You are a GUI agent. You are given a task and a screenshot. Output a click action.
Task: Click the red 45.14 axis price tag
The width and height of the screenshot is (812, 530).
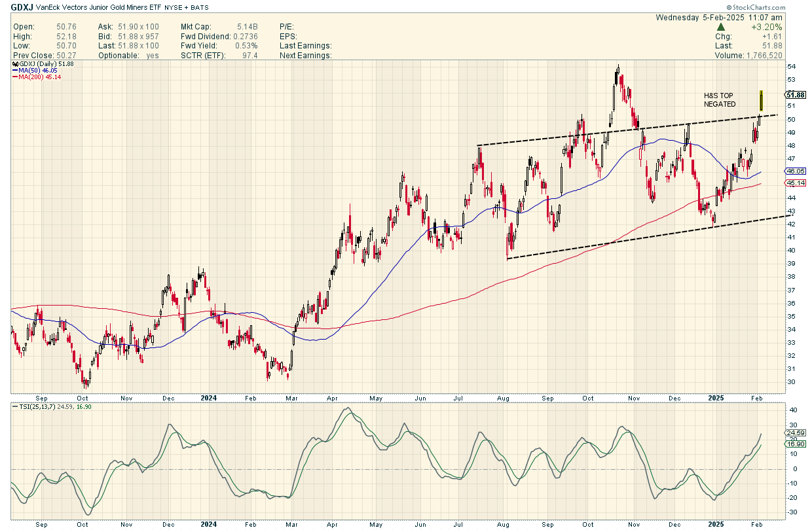point(795,183)
